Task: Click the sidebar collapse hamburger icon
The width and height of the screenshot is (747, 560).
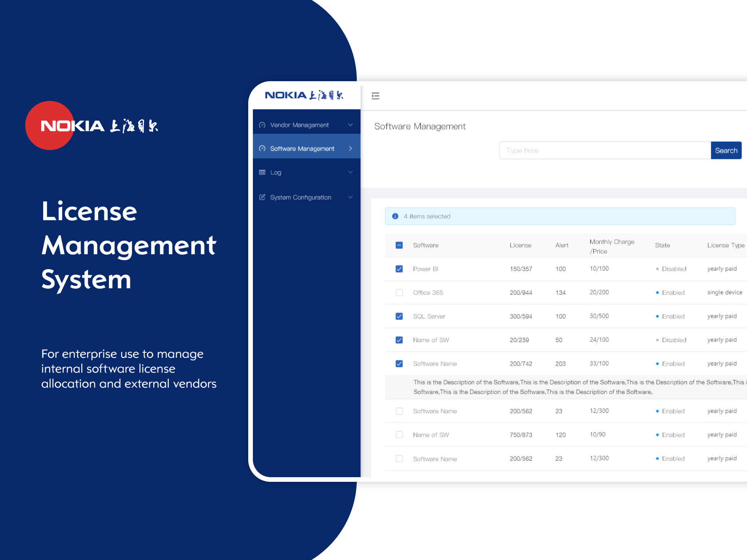Action: point(375,96)
